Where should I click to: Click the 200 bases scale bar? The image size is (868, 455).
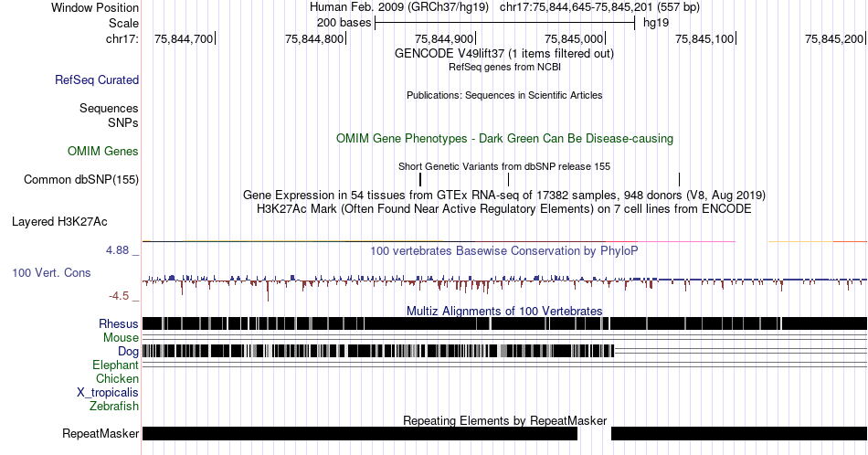505,23
